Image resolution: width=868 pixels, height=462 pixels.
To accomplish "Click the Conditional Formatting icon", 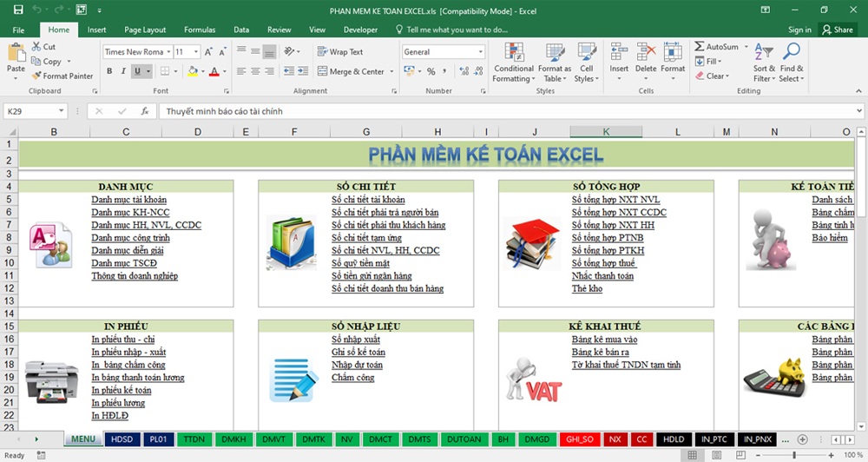I will click(x=513, y=61).
